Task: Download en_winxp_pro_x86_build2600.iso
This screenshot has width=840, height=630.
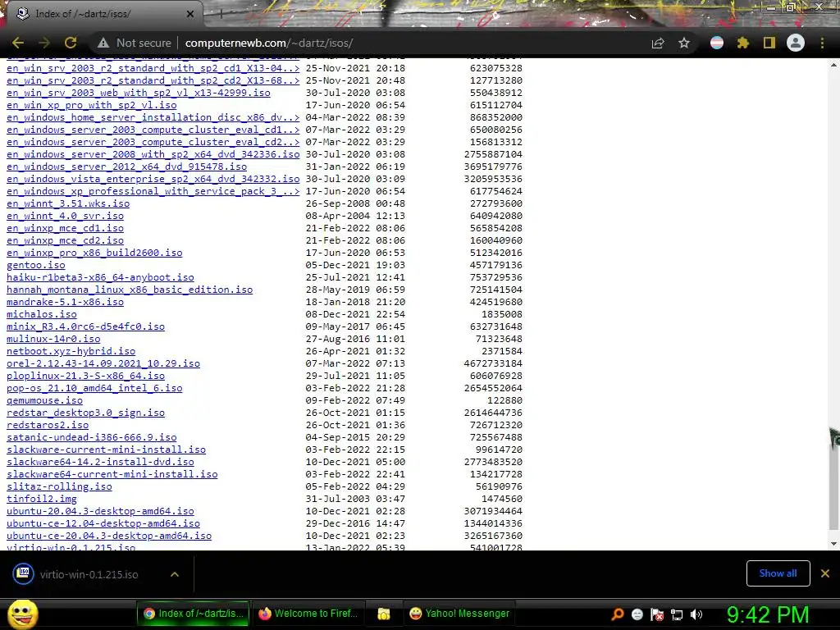Action: coord(94,253)
